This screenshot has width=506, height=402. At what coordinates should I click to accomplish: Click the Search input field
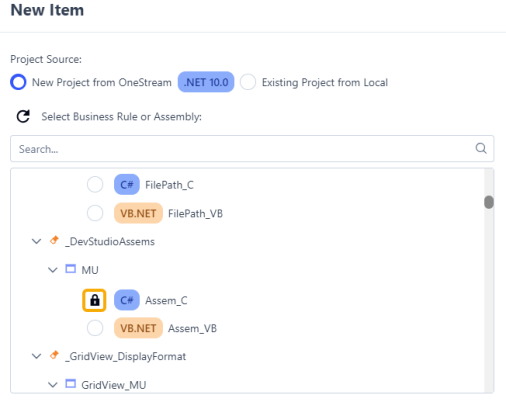(x=252, y=149)
